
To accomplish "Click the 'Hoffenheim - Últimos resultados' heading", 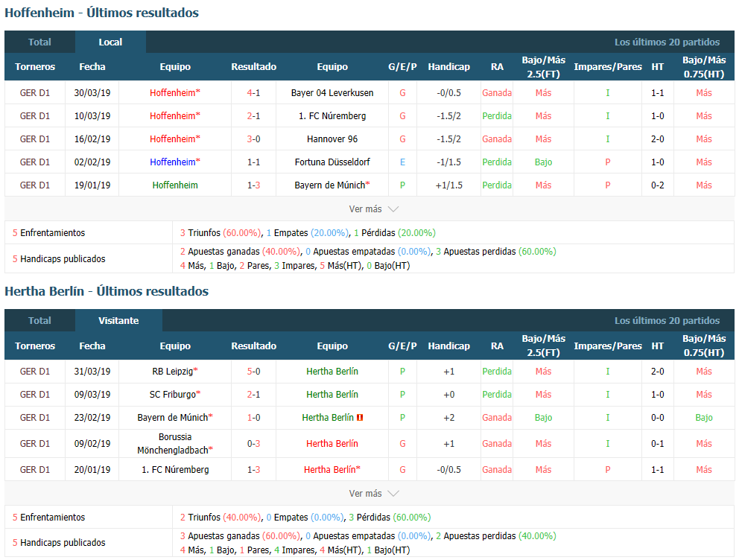I will click(102, 13).
